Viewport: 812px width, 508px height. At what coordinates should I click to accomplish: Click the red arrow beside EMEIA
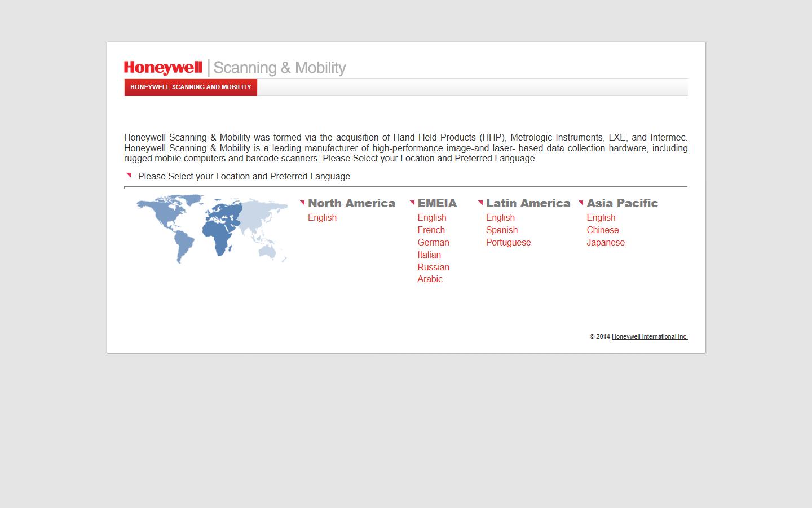click(412, 202)
